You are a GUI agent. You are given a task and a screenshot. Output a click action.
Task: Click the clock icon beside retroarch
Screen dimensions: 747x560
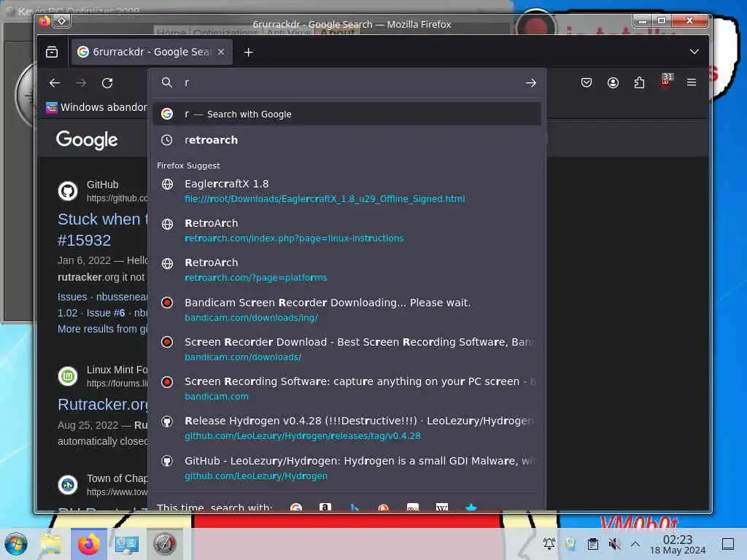[167, 140]
